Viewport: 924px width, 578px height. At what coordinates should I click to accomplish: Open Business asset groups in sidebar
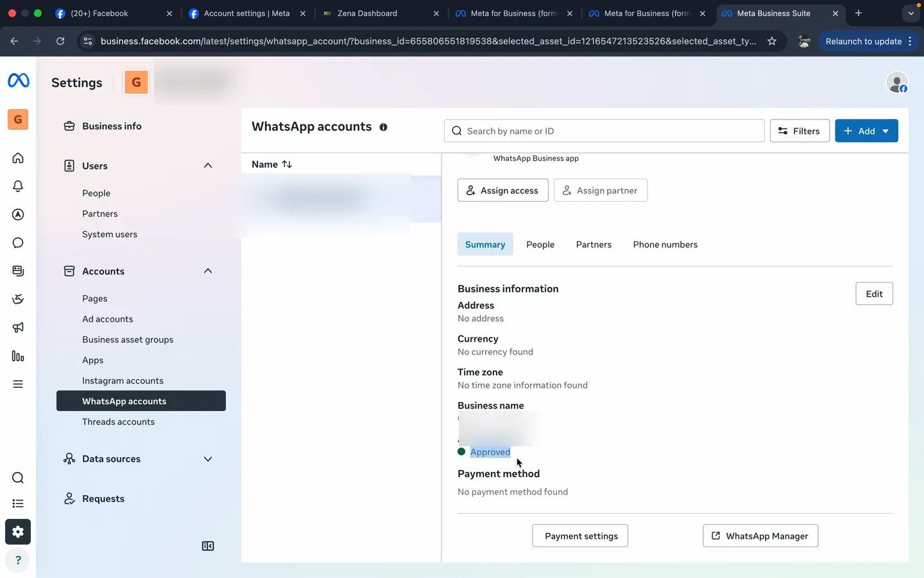(x=128, y=340)
